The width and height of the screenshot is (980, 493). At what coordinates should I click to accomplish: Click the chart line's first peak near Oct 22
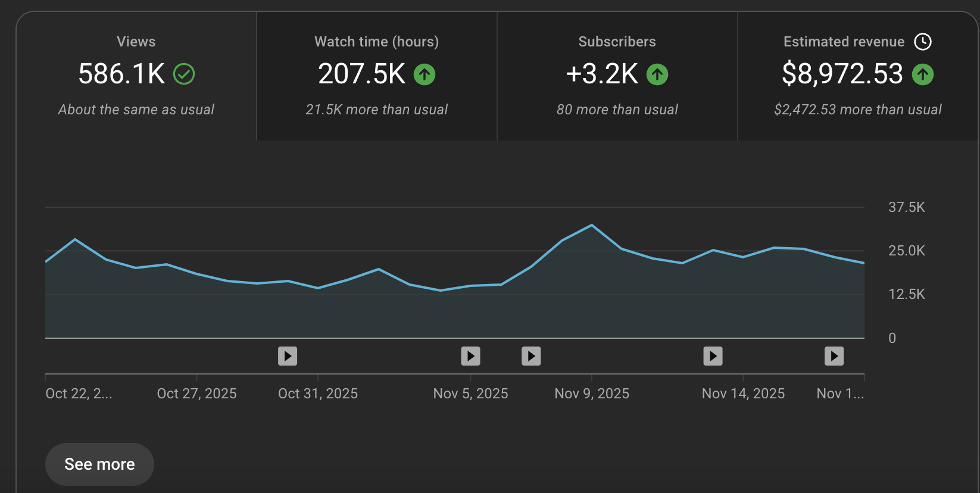[x=75, y=239]
